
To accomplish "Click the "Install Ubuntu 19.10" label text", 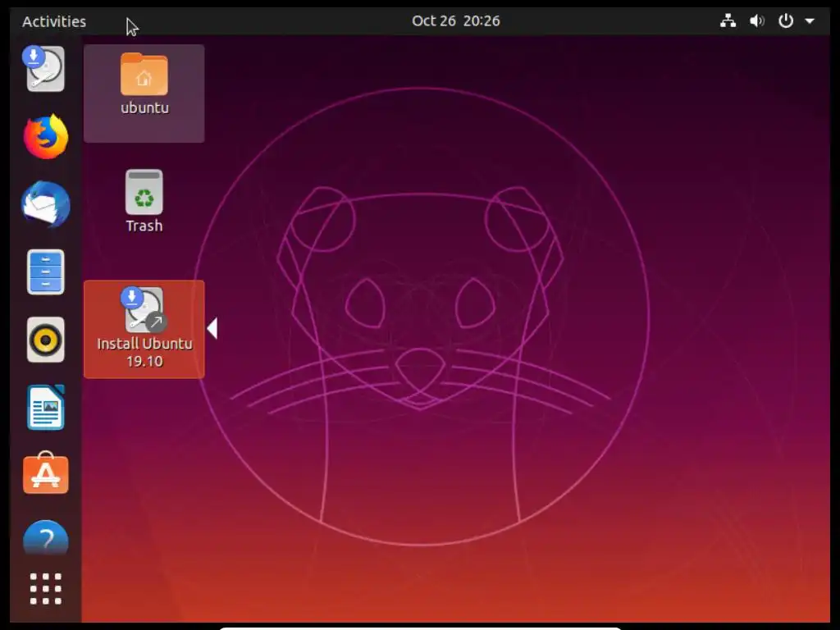I will pos(144,352).
